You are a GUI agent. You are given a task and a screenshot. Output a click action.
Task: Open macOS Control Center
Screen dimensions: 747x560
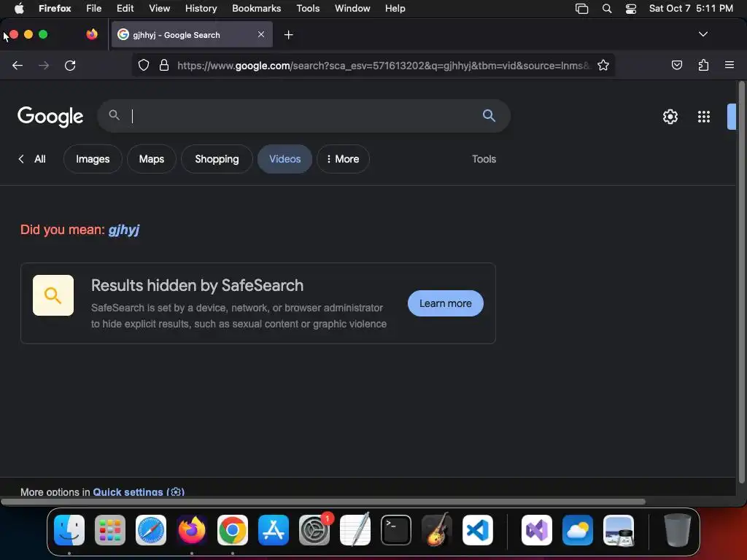click(x=631, y=9)
